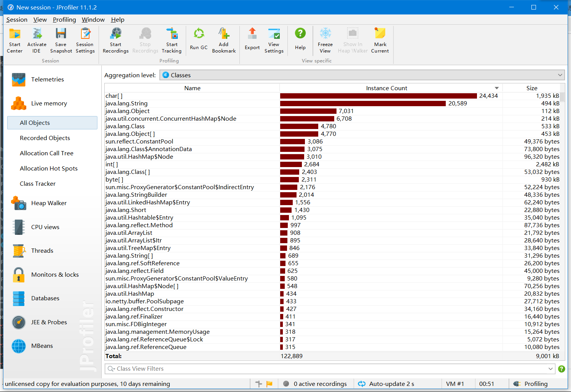Run garbage collection with Run GC

[x=199, y=39]
